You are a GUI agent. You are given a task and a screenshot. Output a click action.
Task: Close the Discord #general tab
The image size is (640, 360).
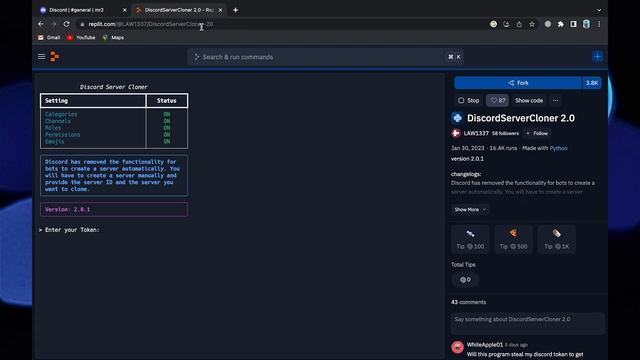click(124, 10)
